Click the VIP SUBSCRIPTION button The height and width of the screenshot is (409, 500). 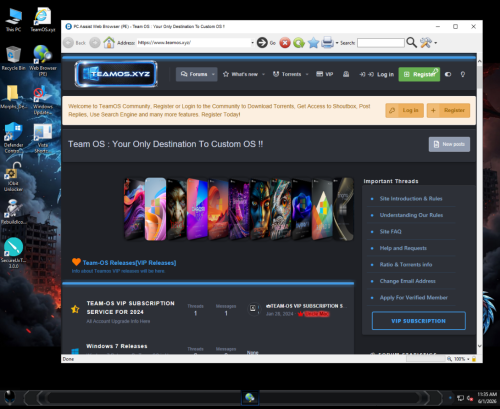click(x=419, y=321)
